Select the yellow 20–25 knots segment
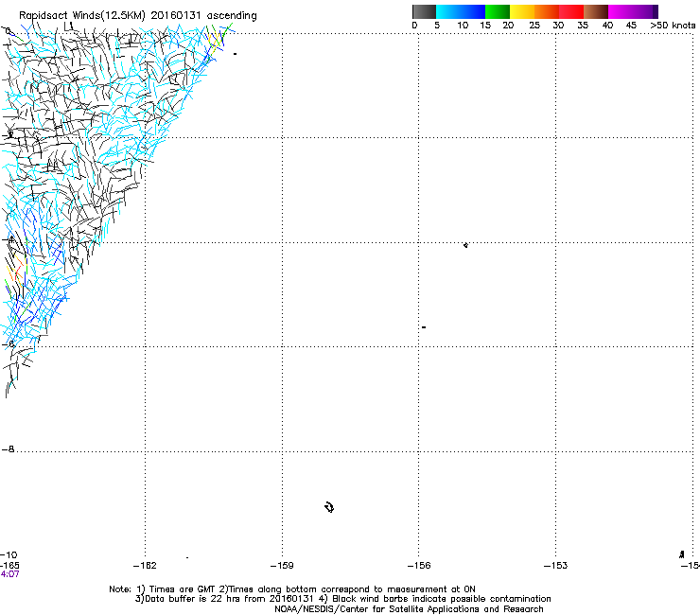 (x=522, y=11)
